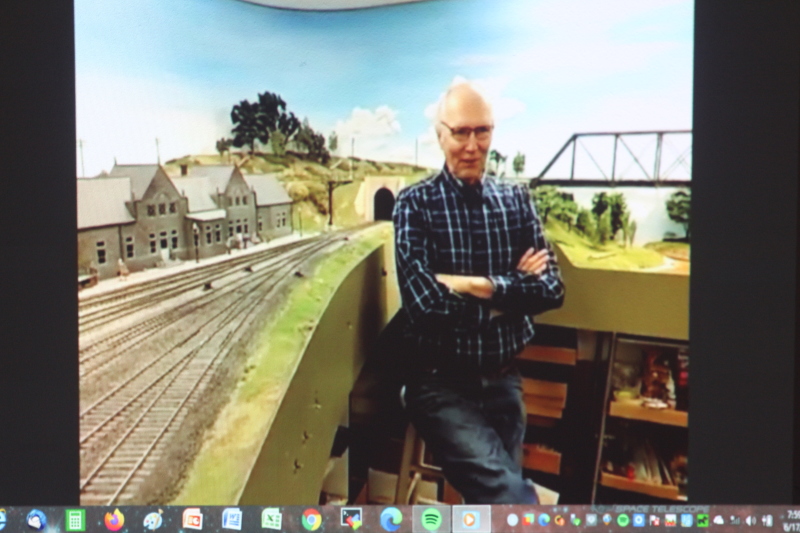Click the volume speaker icon in tray
The width and height of the screenshot is (800, 533).
click(750, 520)
